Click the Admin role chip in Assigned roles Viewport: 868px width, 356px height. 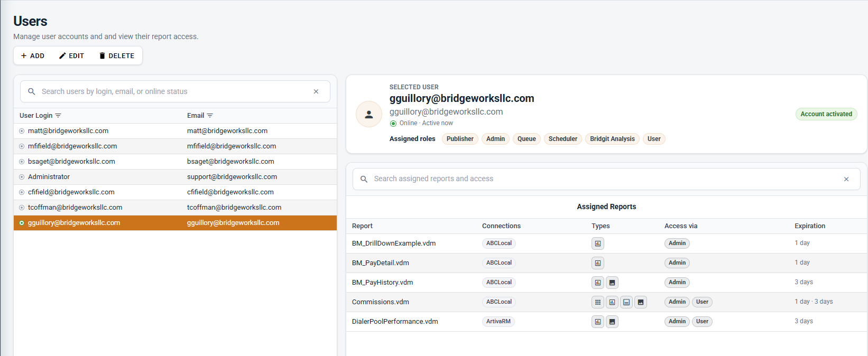coord(495,139)
